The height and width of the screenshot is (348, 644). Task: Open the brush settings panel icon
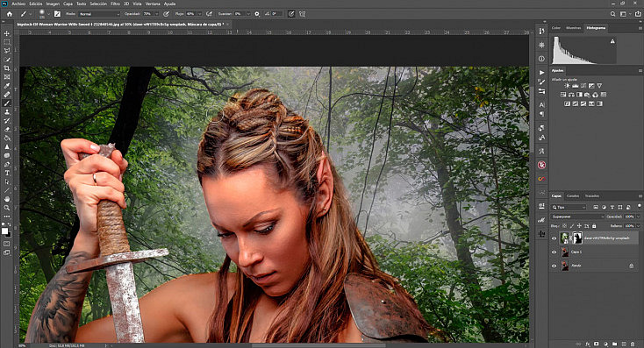pos(58,13)
